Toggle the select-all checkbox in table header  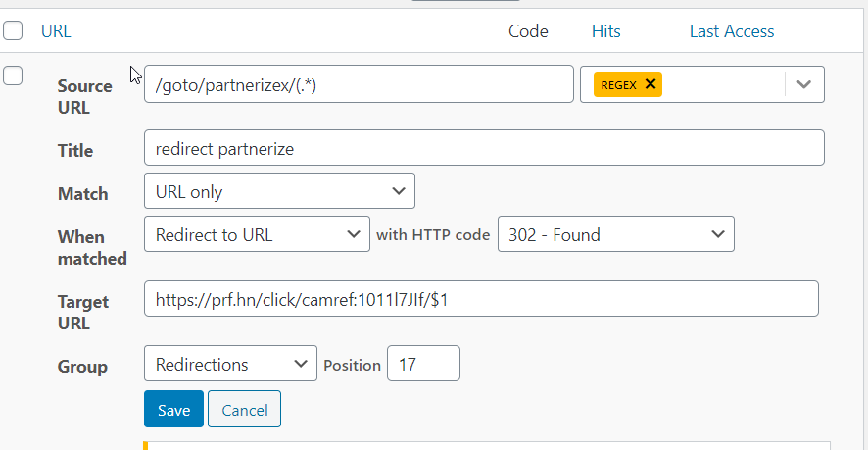click(x=13, y=31)
